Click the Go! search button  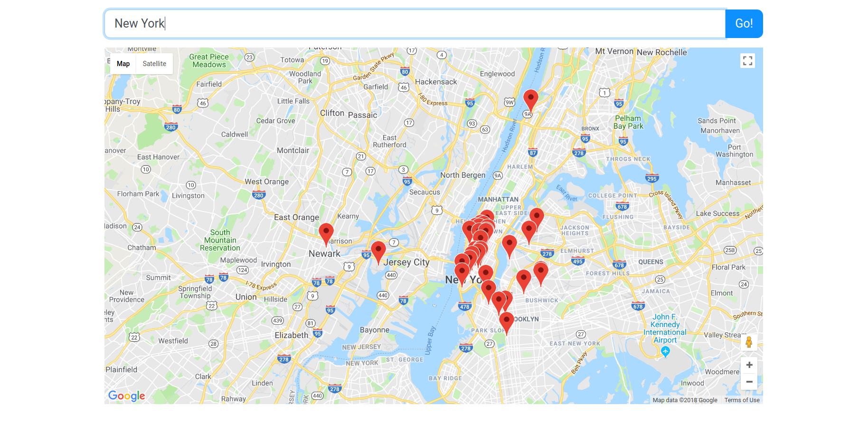click(x=744, y=23)
